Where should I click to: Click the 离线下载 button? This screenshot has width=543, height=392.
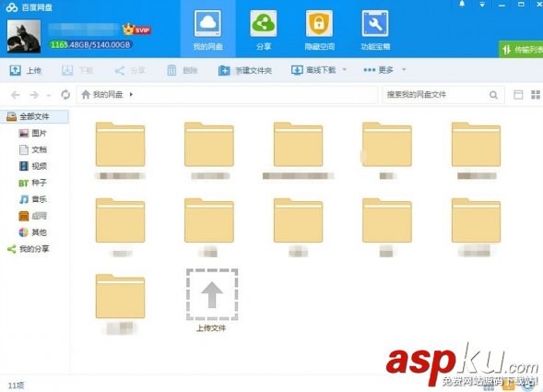tap(313, 70)
